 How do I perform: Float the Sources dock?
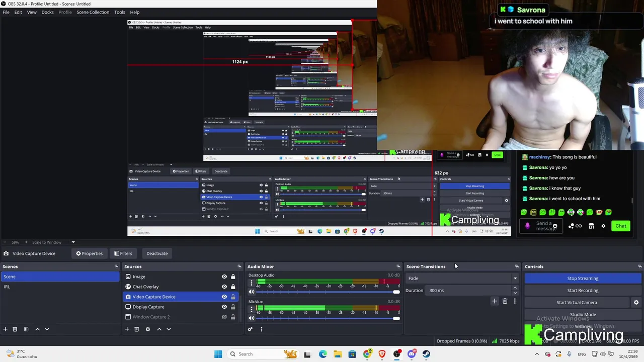point(239,266)
